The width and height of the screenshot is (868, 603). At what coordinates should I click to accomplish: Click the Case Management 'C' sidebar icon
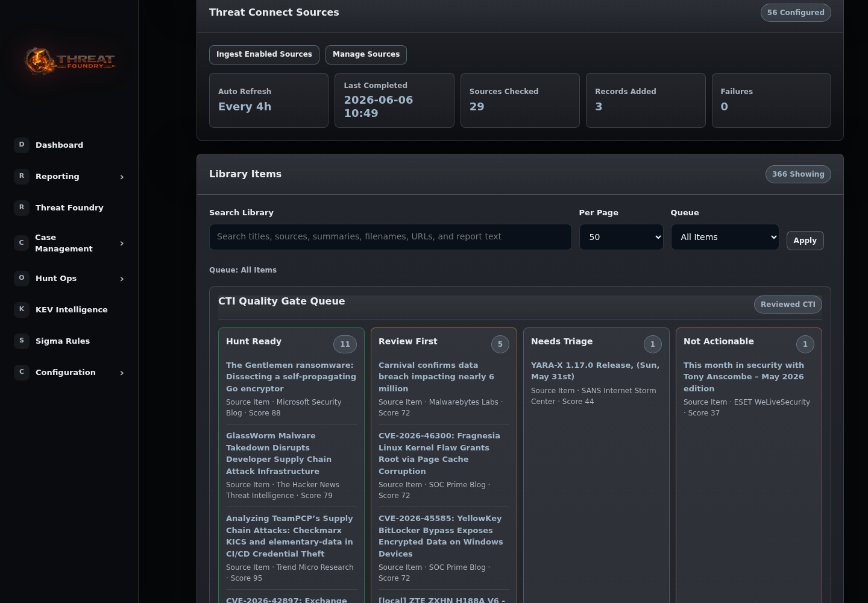coord(22,243)
